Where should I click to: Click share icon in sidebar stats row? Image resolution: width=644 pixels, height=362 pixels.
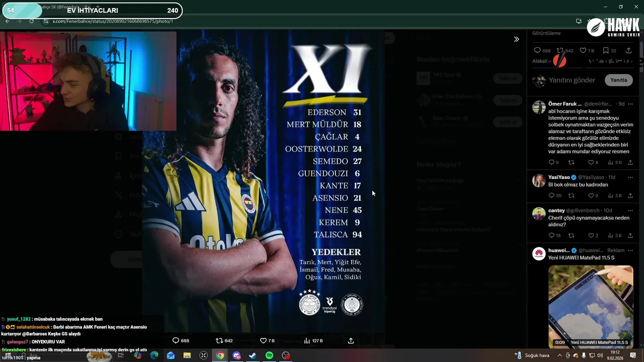click(628, 50)
